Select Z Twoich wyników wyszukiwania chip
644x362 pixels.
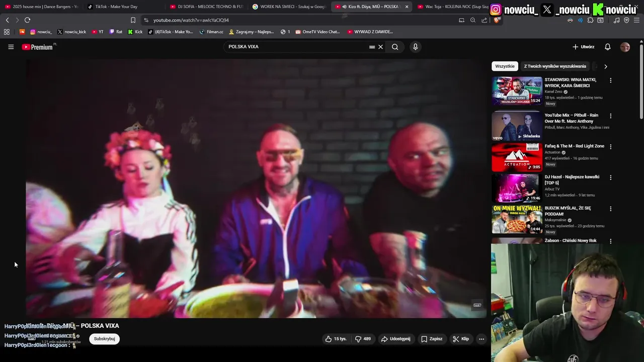pyautogui.click(x=555, y=66)
